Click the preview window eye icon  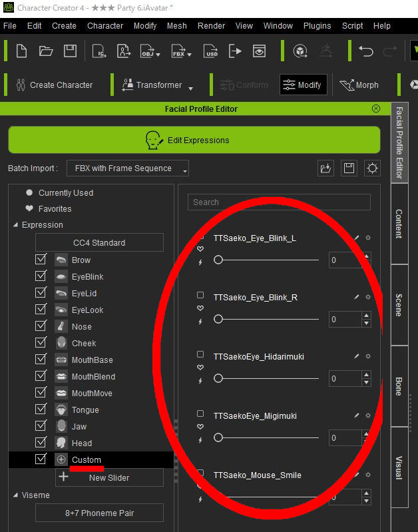[x=259, y=51]
